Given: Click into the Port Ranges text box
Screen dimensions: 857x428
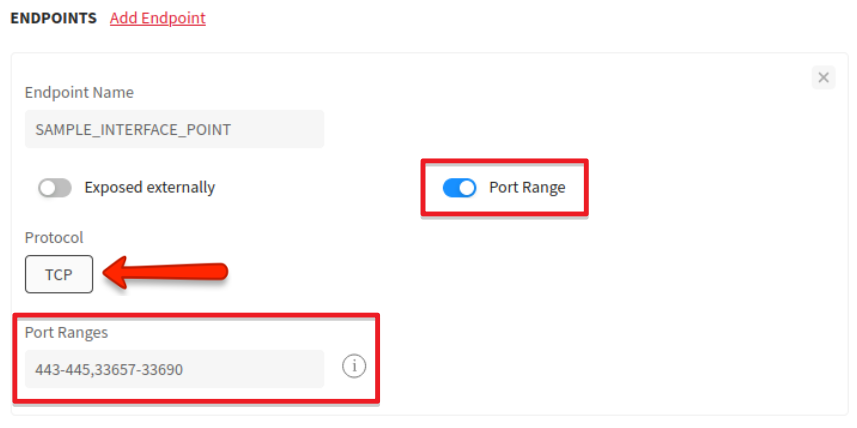Looking at the screenshot, I should (174, 370).
